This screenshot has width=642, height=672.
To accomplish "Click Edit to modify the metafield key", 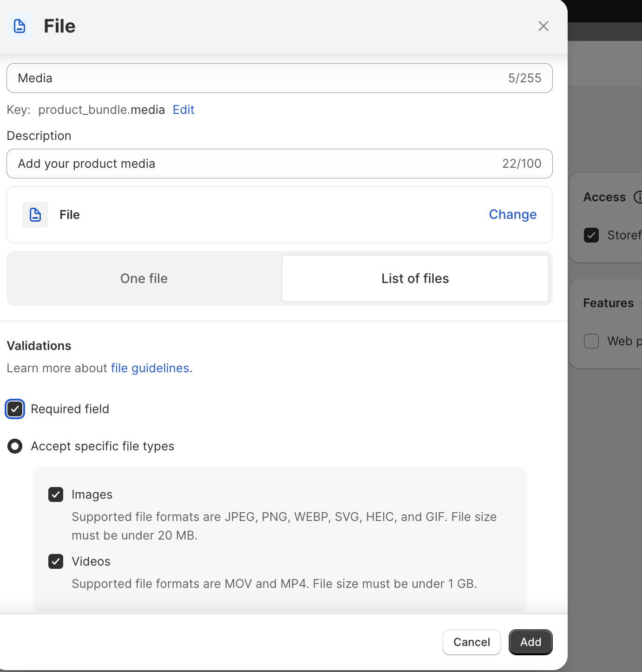I will (183, 110).
